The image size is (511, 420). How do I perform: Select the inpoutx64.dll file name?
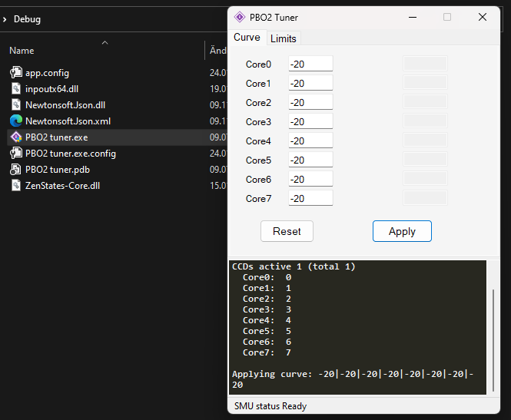pos(51,88)
